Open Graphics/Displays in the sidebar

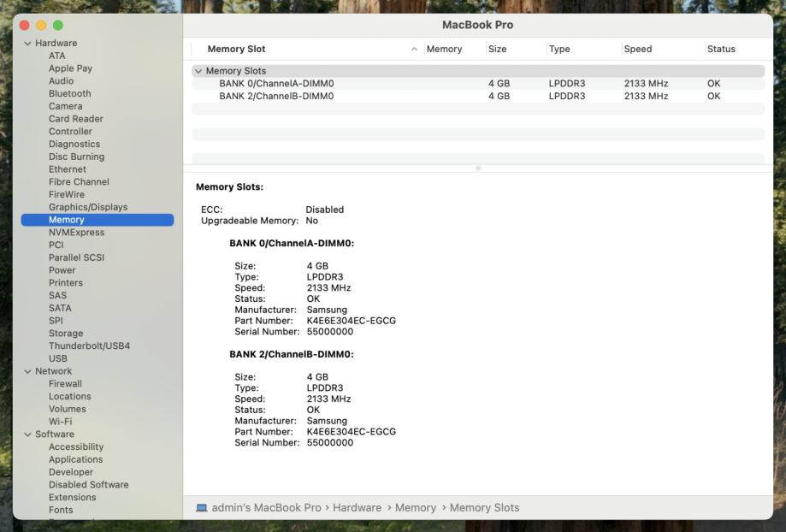88,207
